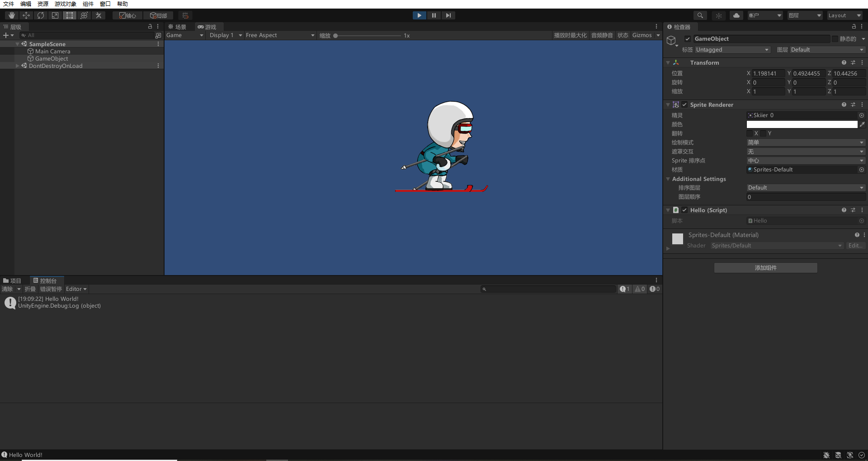Click material Edit... button
Viewport: 868px width, 461px height.
(855, 246)
